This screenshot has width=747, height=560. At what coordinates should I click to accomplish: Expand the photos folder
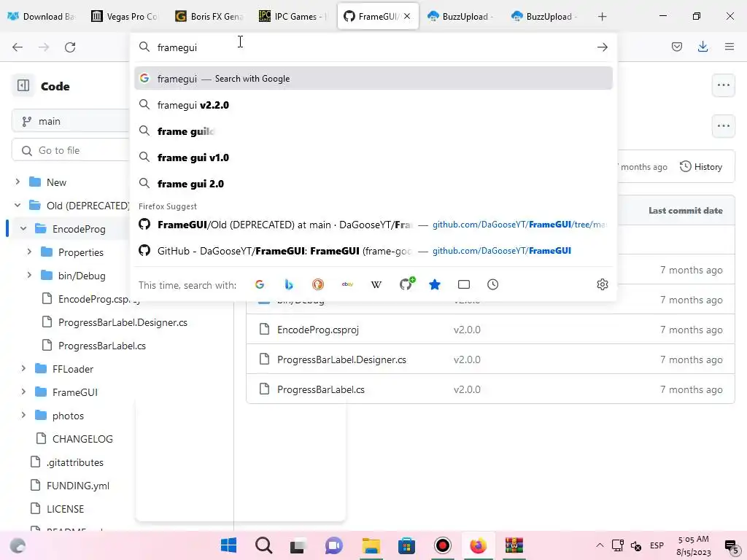click(23, 415)
